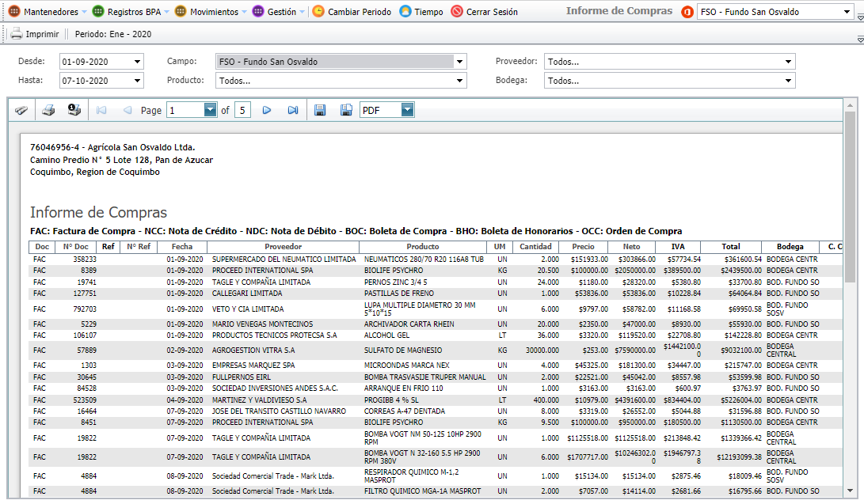Click document number 358233

coord(84,260)
